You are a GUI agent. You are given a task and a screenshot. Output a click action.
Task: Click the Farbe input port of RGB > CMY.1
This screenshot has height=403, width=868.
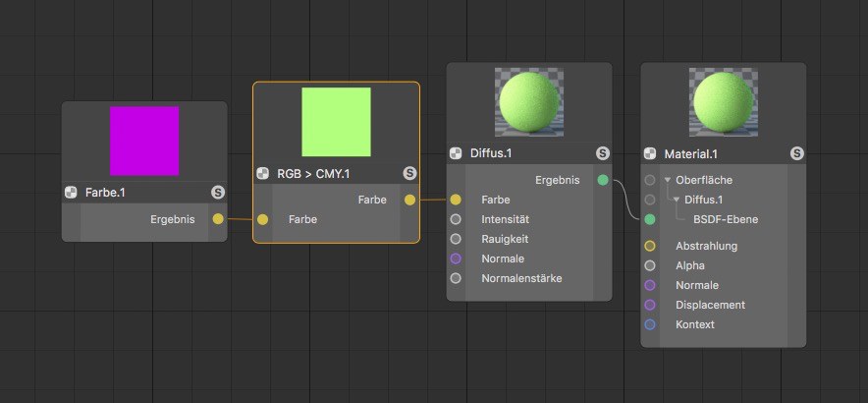click(x=262, y=219)
